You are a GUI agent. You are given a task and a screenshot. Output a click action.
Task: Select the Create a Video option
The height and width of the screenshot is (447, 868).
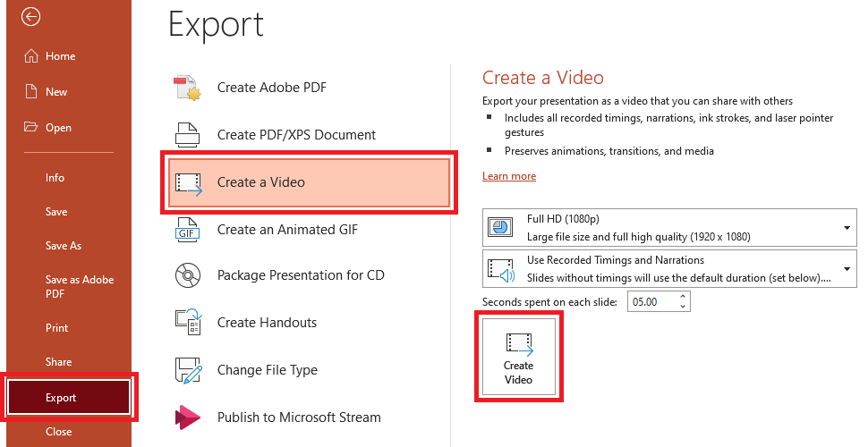309,183
